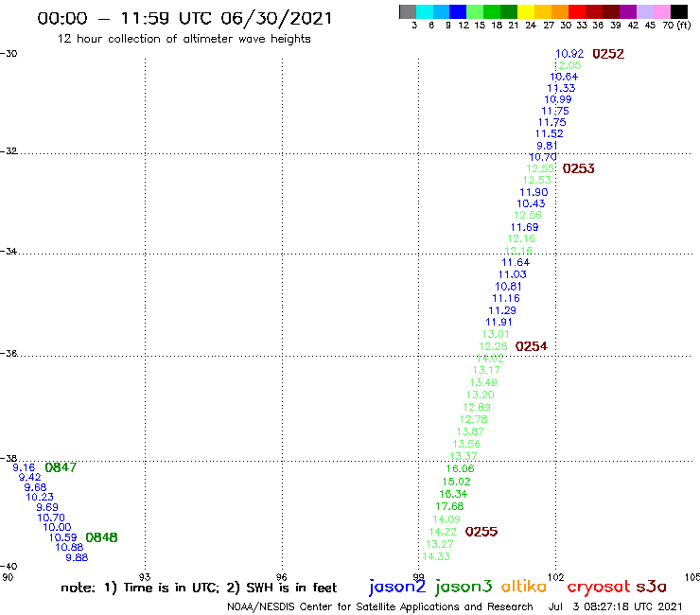Click the s3a satellite legend label
Viewport: 700px width, 615px height.
(x=652, y=587)
